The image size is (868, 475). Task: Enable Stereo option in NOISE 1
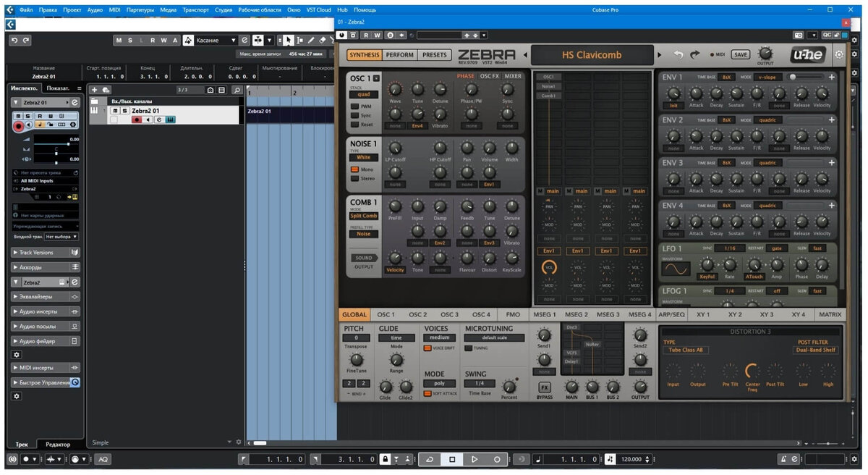(355, 178)
